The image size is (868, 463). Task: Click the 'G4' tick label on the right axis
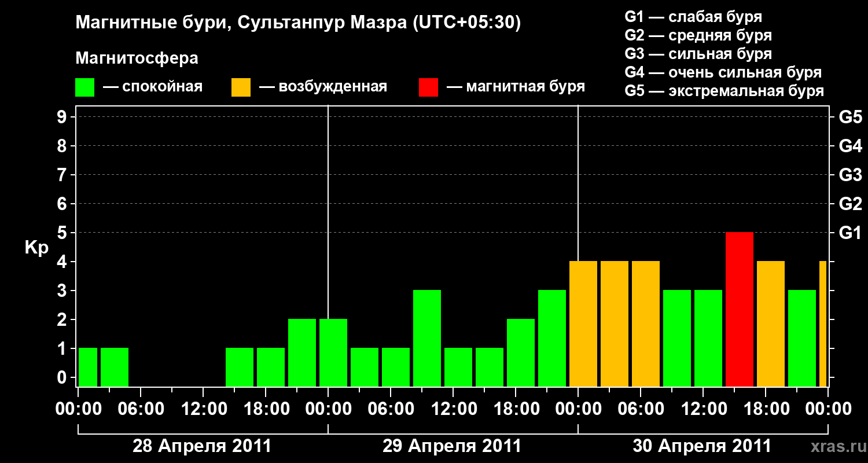(851, 146)
